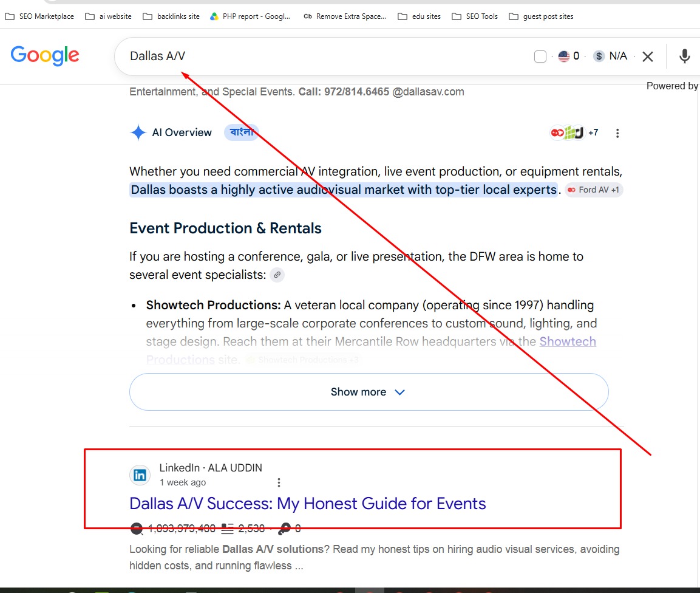
Task: Open Dallas A/V Success result title
Action: (x=308, y=504)
